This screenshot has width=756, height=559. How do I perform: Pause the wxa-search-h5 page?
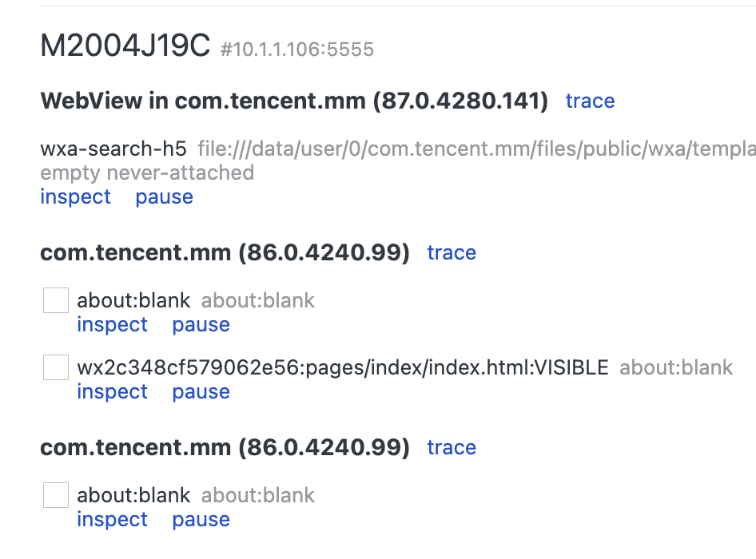(164, 197)
